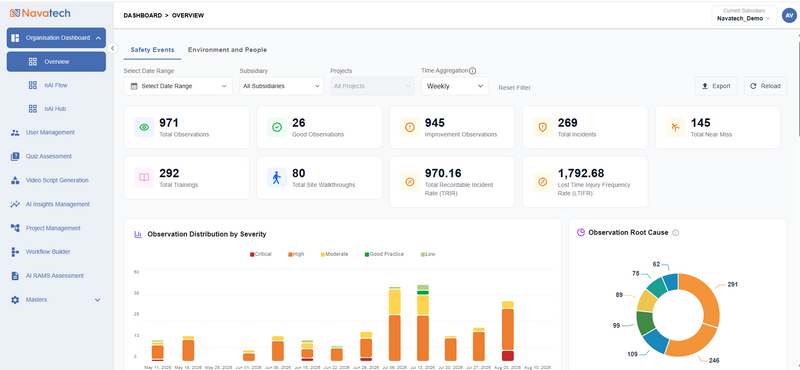The height and width of the screenshot is (370, 800).
Task: Open the AV user avatar
Action: coord(789,15)
